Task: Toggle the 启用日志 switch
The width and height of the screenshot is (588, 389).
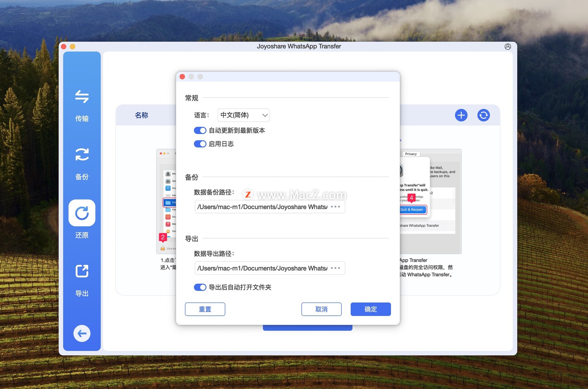Action: point(200,144)
